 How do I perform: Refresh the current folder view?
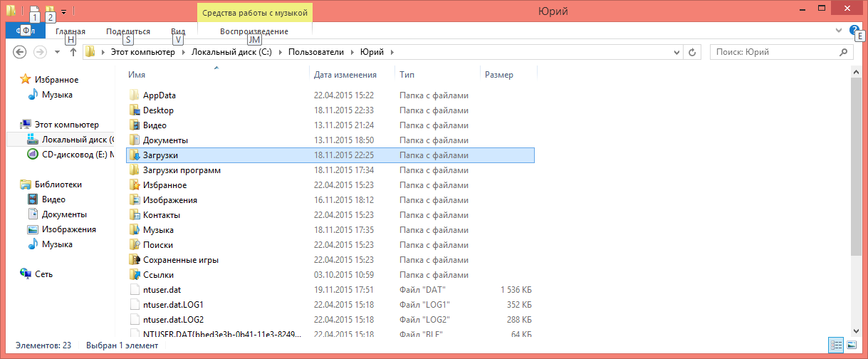[x=691, y=52]
